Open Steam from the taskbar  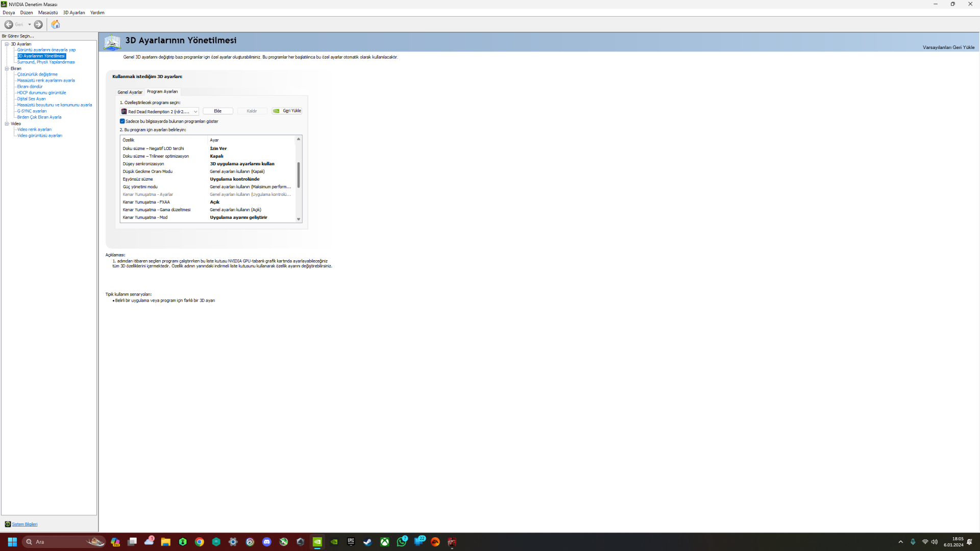pyautogui.click(x=367, y=542)
